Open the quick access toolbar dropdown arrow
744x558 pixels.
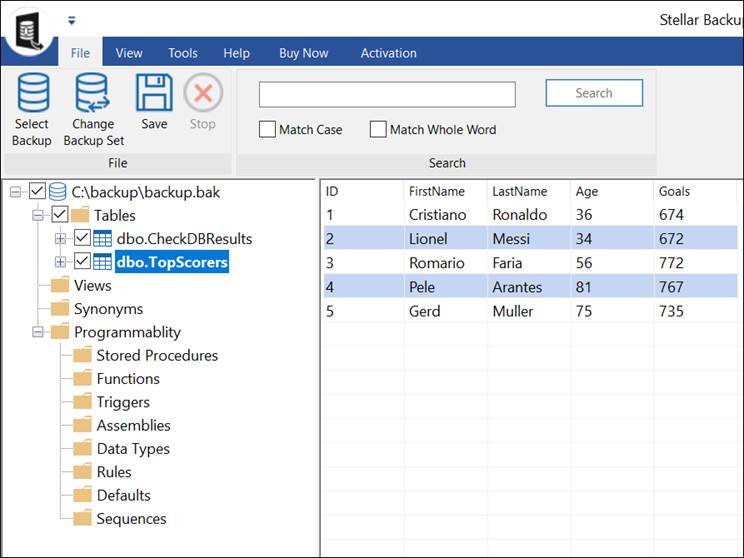71,20
